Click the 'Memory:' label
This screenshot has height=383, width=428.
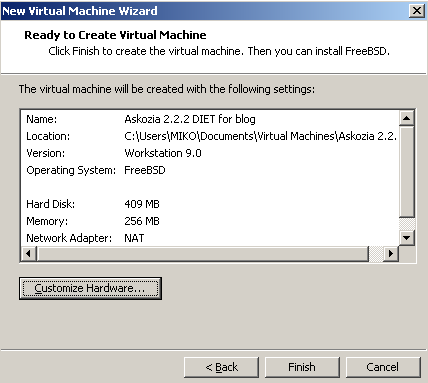tap(47, 221)
